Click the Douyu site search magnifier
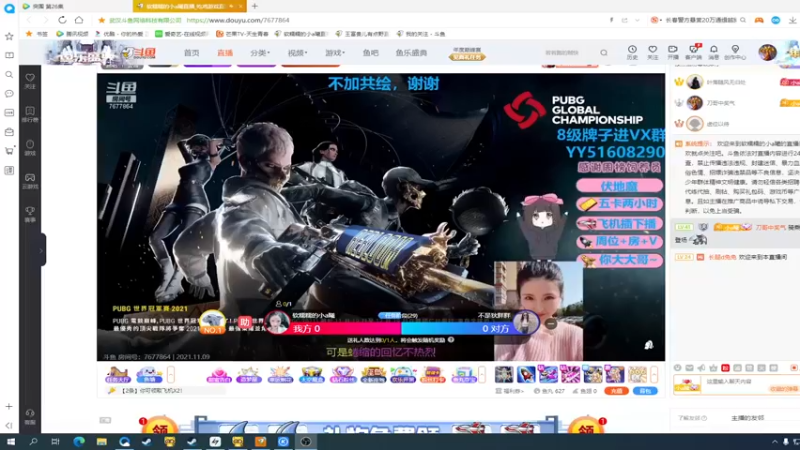The height and width of the screenshot is (450, 800). click(604, 53)
